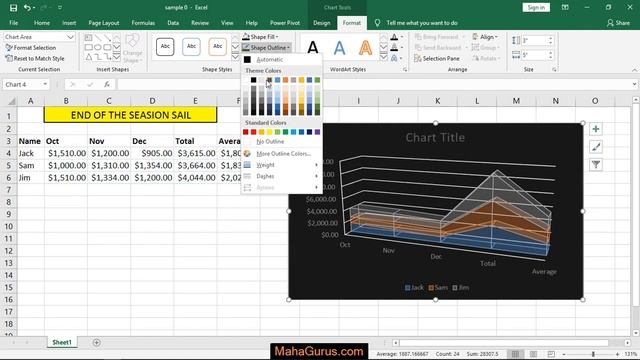Switch to the Home tab
Screen dimensions: 640x360
(42, 23)
